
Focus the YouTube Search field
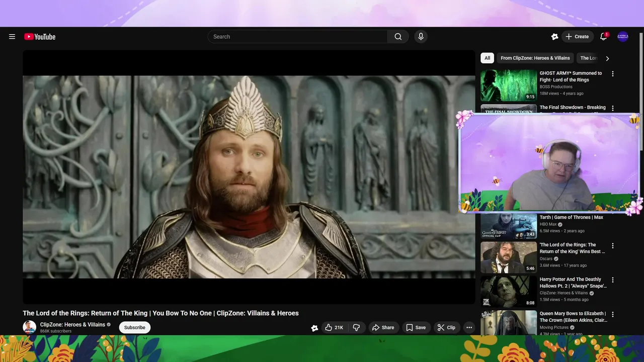297,37
